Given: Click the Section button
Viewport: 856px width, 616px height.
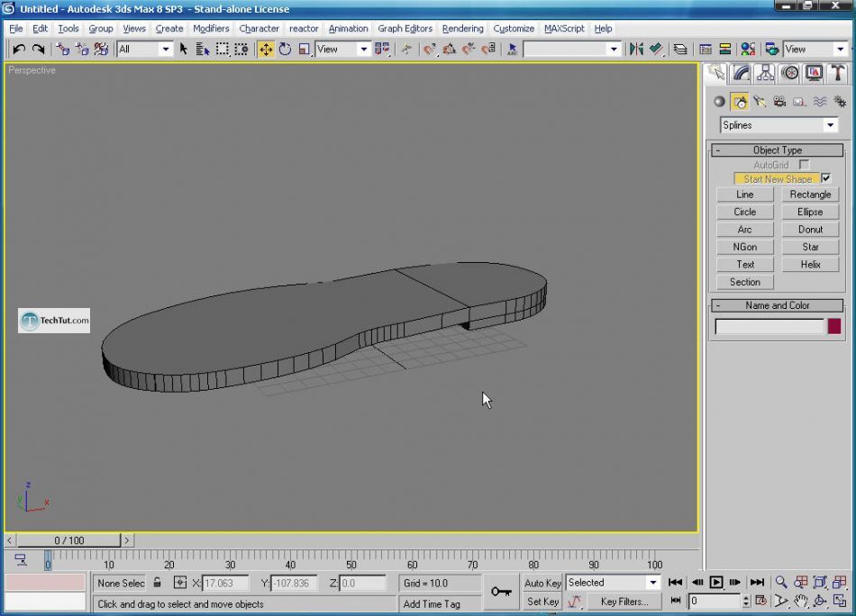Looking at the screenshot, I should tap(744, 282).
